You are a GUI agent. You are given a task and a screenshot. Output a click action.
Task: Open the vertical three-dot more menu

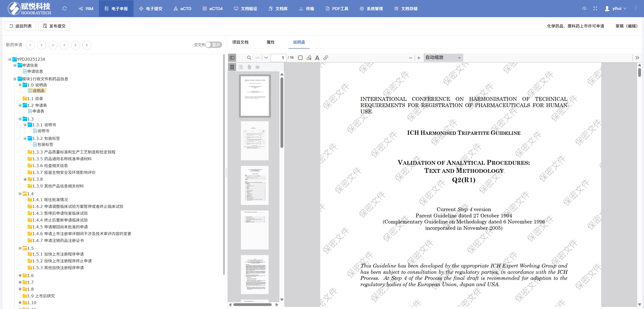click(x=636, y=9)
